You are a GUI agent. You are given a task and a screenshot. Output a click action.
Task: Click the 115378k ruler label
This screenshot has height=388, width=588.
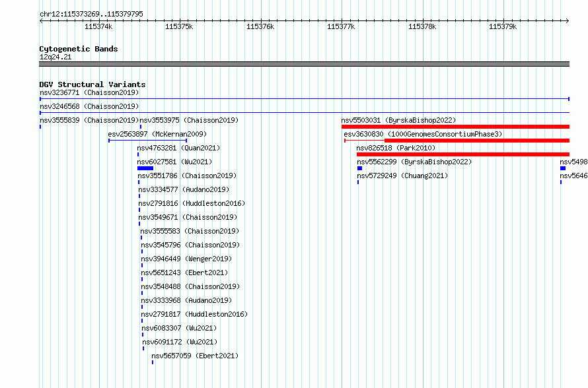[422, 26]
